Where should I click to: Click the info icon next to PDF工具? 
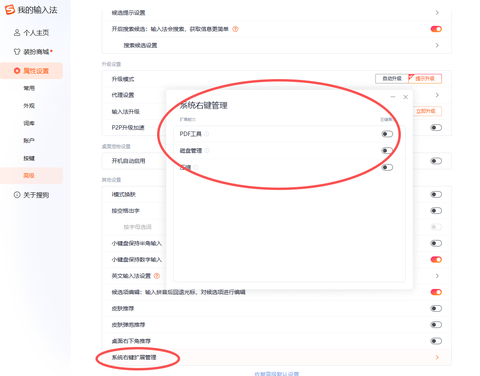click(x=206, y=134)
